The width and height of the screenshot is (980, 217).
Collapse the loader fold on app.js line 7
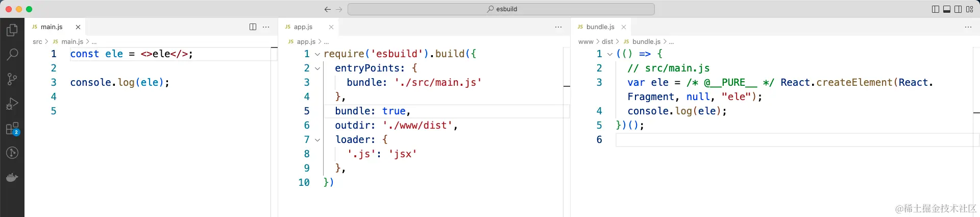(x=317, y=140)
